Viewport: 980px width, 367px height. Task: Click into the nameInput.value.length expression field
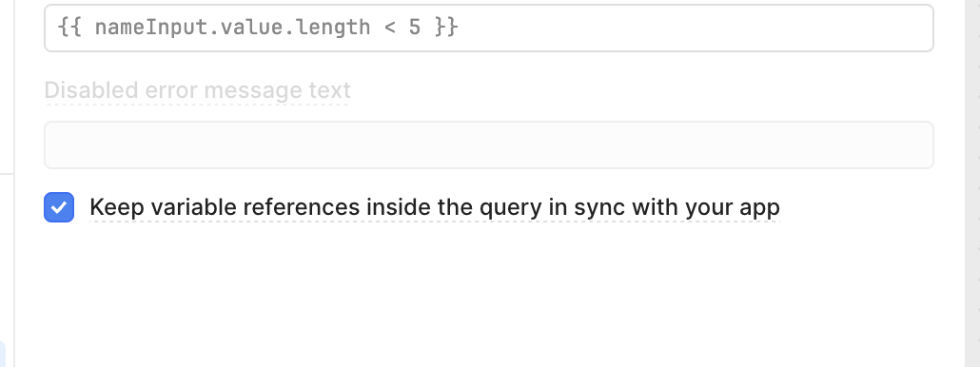pos(489,29)
